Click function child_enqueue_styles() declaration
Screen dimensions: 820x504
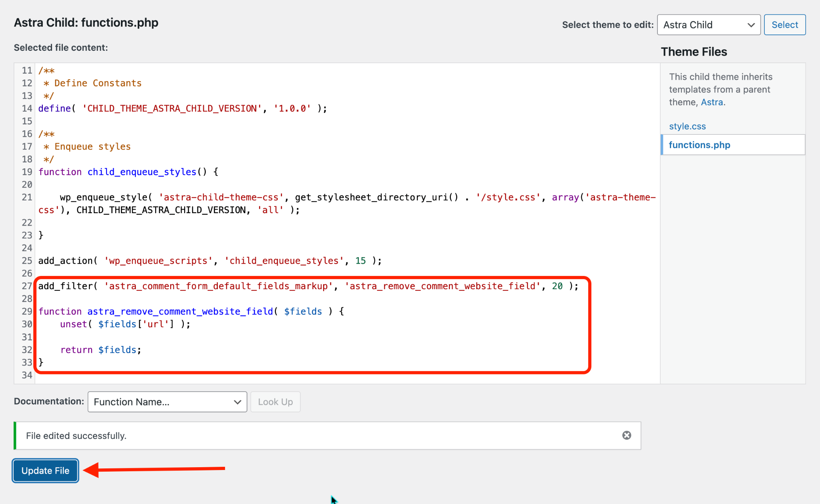[129, 172]
